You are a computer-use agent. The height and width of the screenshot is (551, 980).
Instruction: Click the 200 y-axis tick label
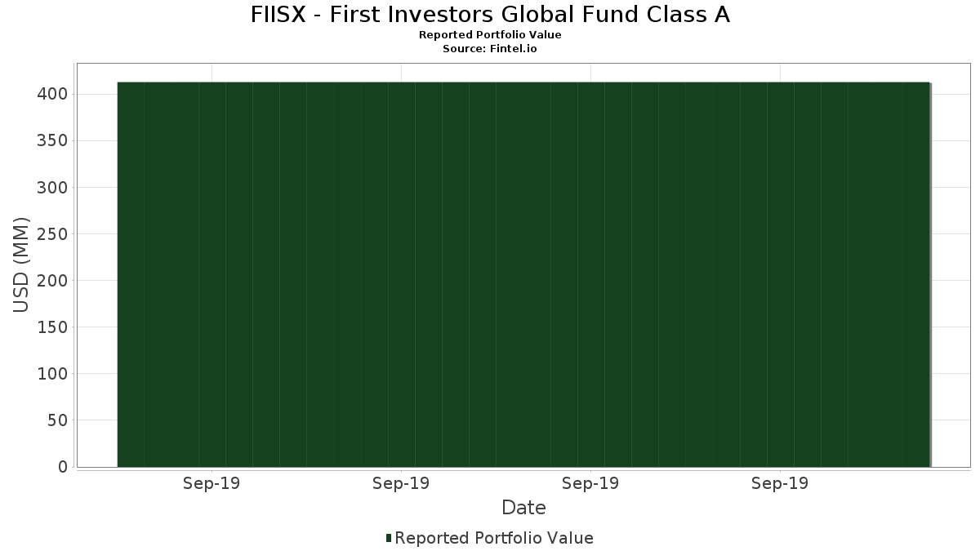click(52, 281)
